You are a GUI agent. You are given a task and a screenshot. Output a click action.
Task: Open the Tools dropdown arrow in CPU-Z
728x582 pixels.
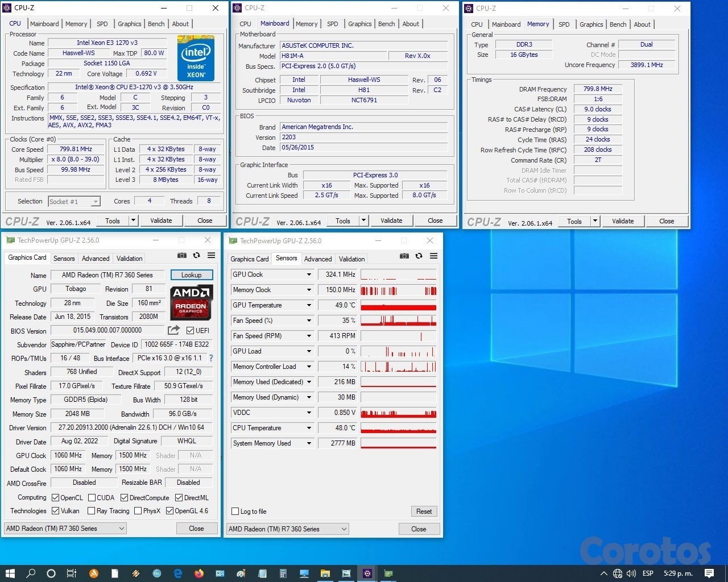[133, 221]
